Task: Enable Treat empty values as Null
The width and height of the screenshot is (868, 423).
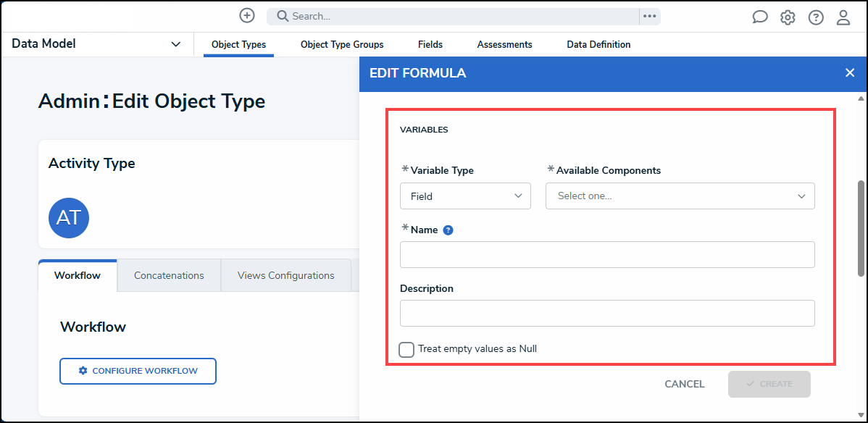Action: pos(407,349)
